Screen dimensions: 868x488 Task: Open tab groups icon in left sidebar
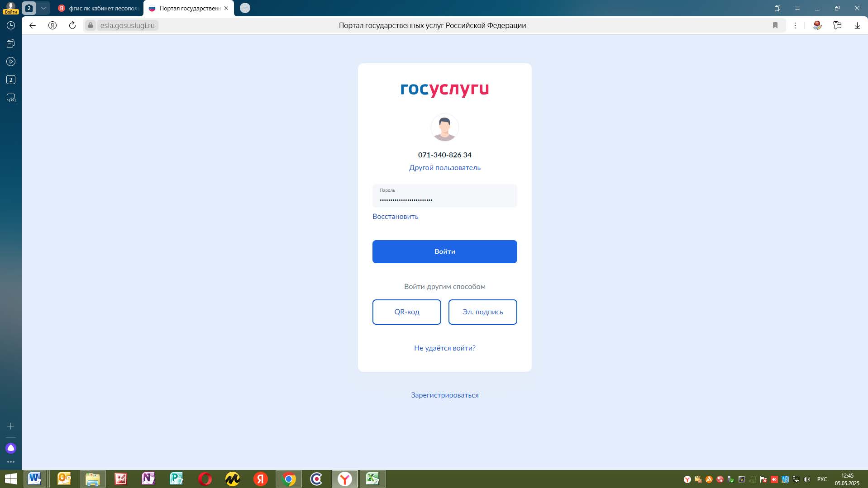11,44
